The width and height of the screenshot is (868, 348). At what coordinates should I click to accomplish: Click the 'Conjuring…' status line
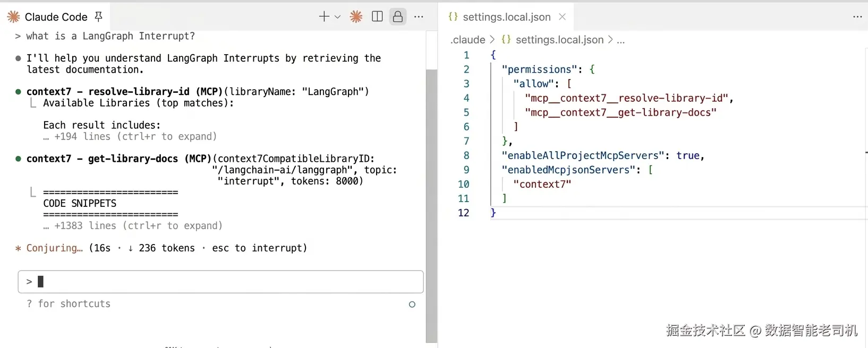pos(161,248)
